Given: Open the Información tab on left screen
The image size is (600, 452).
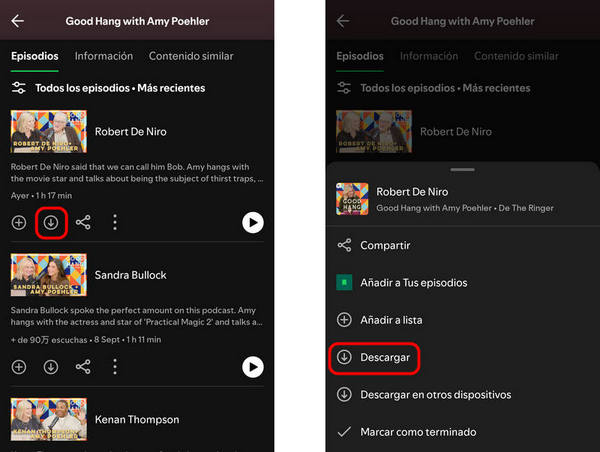Looking at the screenshot, I should click(104, 56).
